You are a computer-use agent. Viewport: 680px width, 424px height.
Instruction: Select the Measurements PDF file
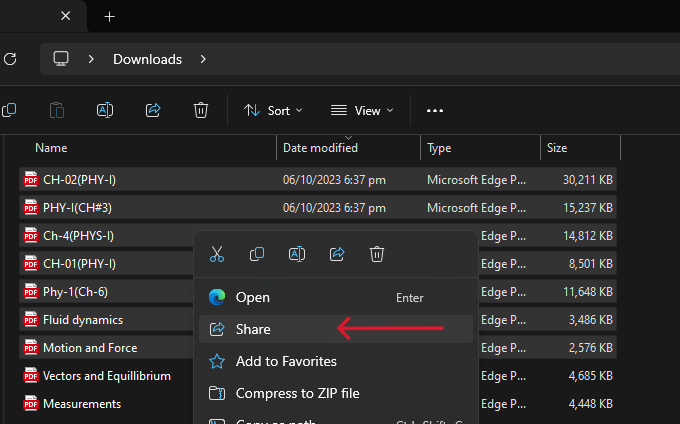(x=82, y=404)
